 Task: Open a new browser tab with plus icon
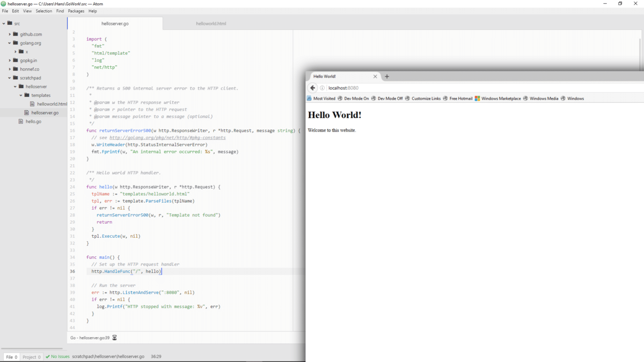click(x=387, y=76)
